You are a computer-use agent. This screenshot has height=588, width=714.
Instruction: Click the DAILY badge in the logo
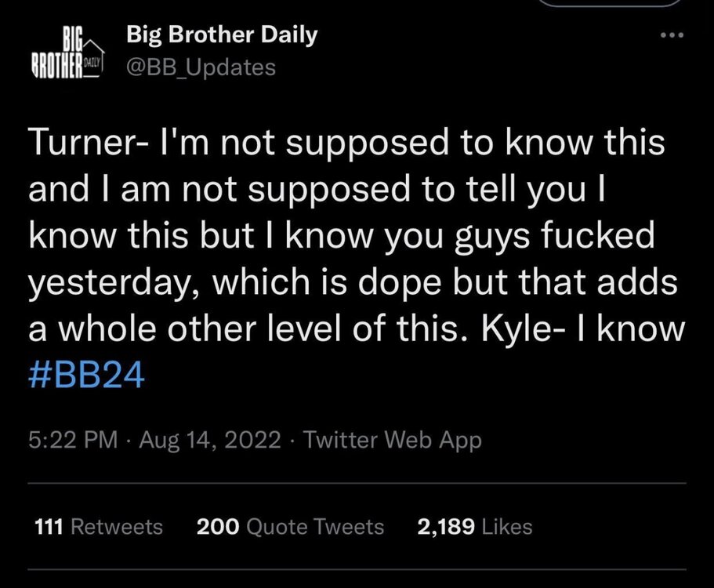[92, 61]
